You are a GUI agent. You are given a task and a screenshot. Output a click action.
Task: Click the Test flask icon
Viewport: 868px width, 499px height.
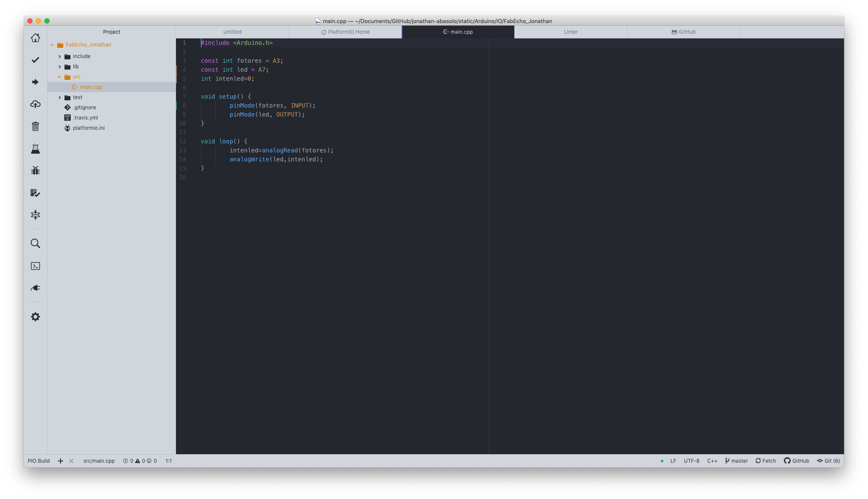pyautogui.click(x=35, y=149)
